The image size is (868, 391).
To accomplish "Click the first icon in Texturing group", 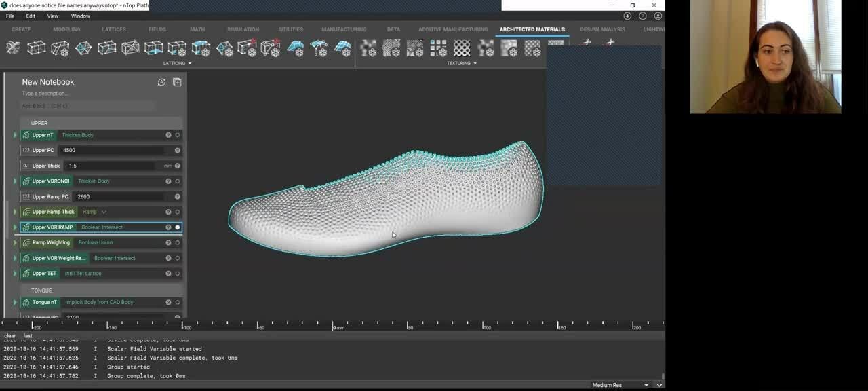I will pyautogui.click(x=368, y=48).
